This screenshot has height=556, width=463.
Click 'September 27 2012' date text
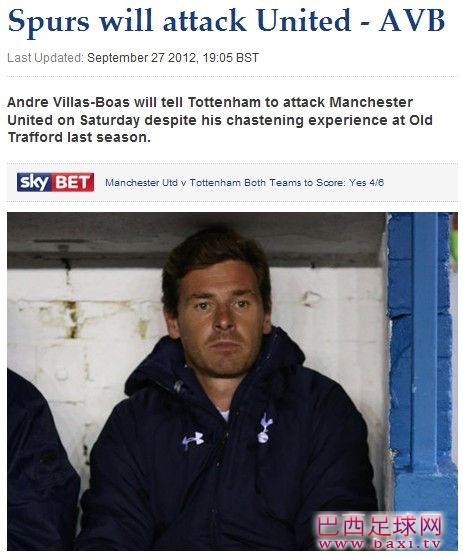[x=142, y=57]
